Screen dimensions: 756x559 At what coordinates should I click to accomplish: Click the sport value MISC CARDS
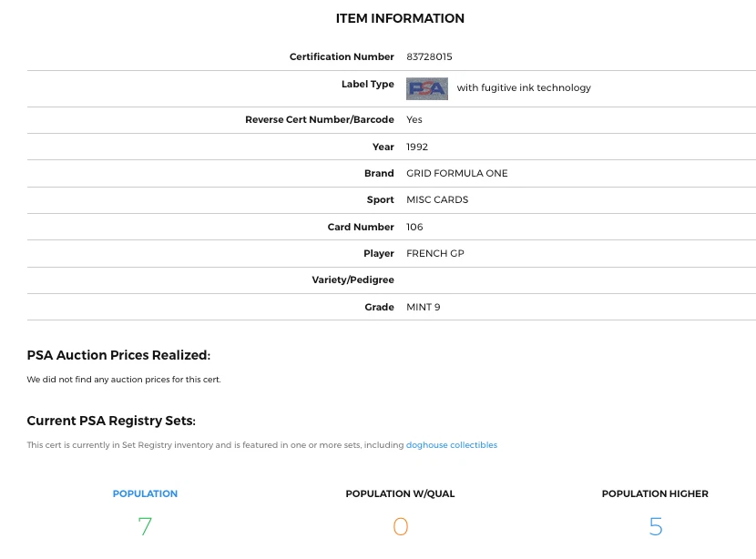coord(437,199)
